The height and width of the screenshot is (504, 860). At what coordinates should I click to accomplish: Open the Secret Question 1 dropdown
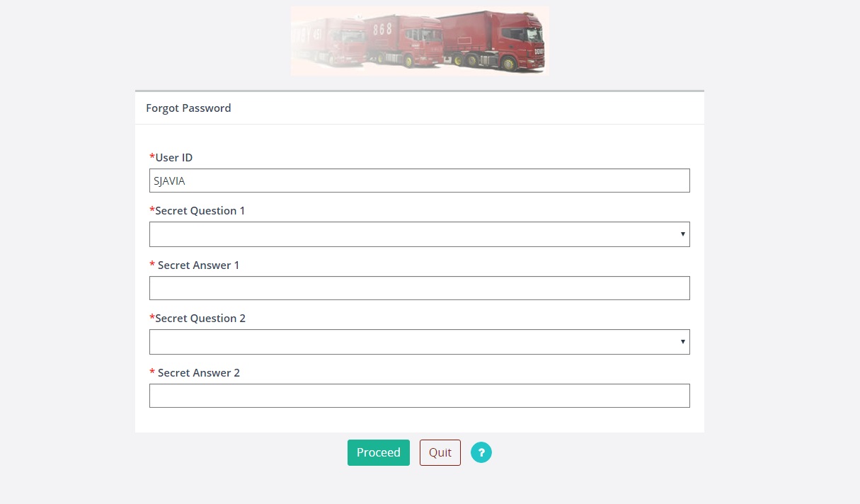click(420, 234)
